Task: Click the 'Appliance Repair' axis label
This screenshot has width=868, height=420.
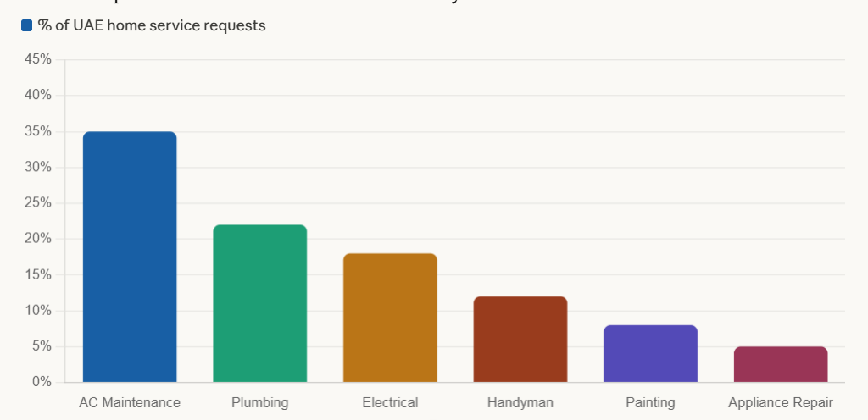Action: point(781,402)
